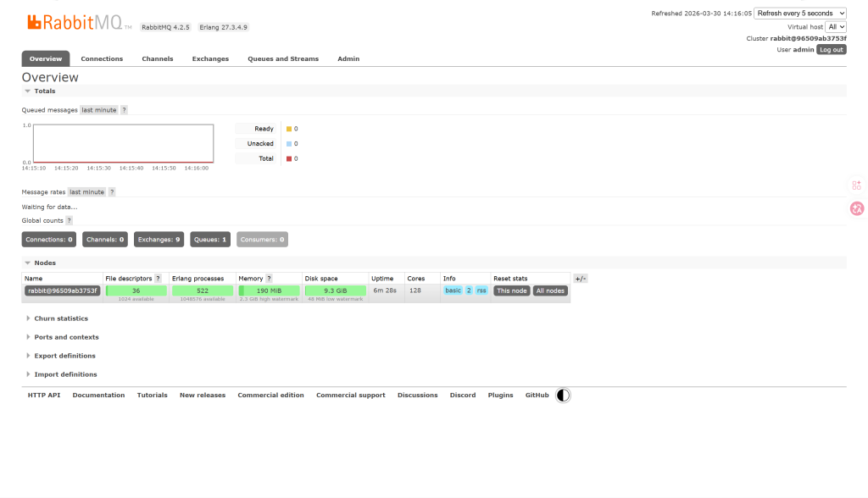Image resolution: width=868 pixels, height=498 pixels.
Task: Click the pink translate icon on right edge
Action: click(857, 208)
